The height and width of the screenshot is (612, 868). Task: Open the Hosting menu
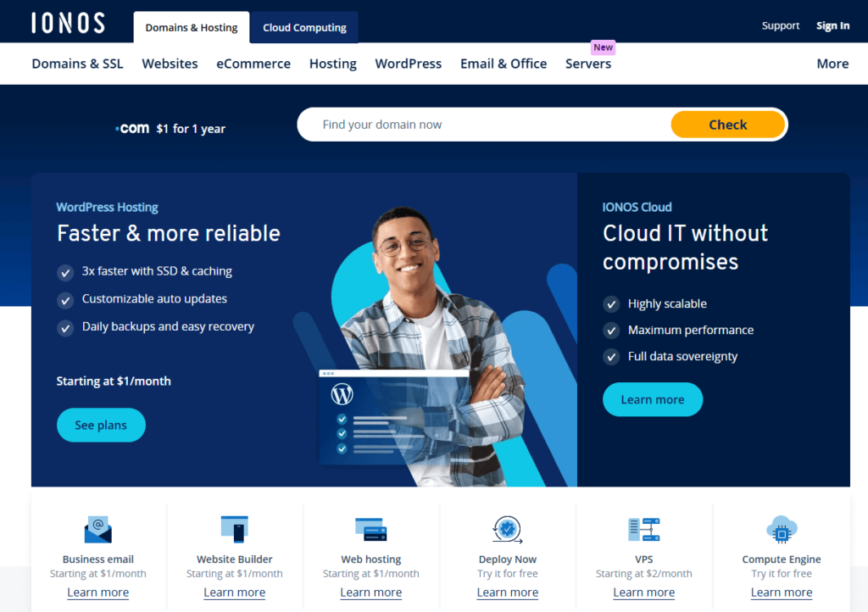[x=332, y=64]
